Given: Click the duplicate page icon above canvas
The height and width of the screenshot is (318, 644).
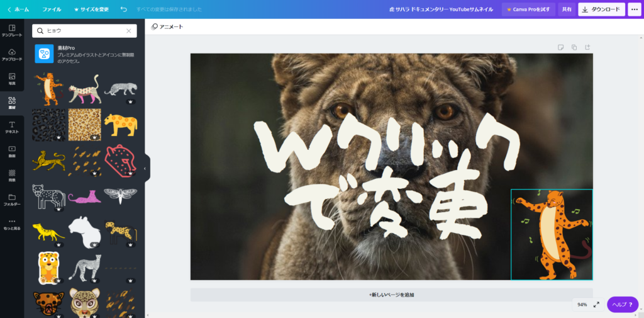Looking at the screenshot, I should [574, 47].
